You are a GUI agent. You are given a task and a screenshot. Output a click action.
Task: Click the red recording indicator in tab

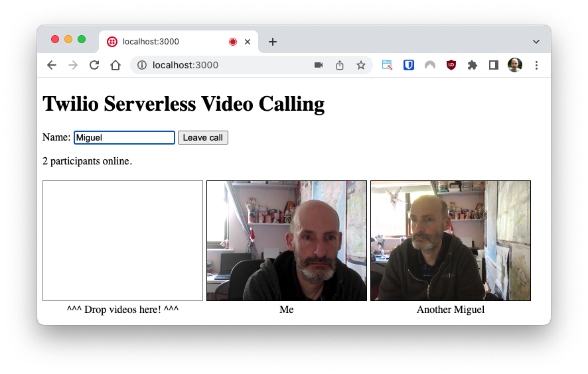pos(233,42)
